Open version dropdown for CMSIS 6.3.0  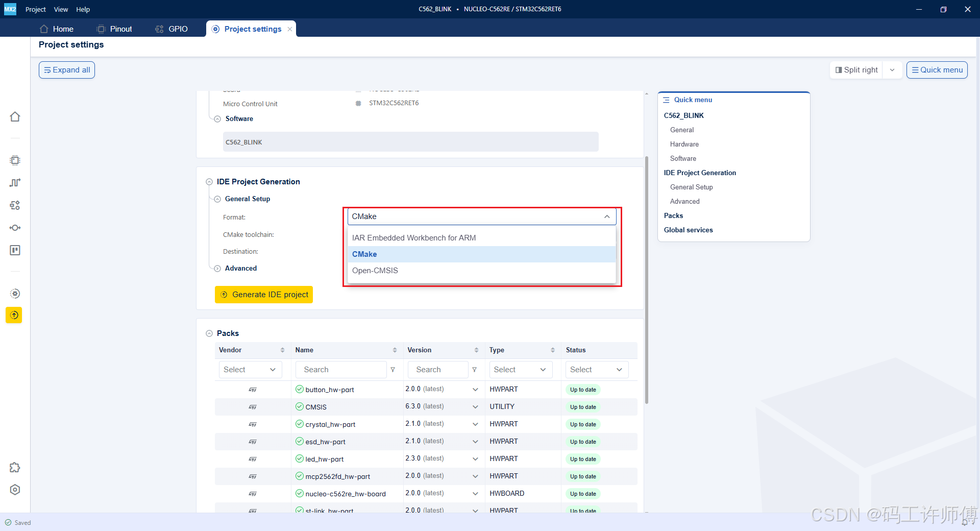coord(475,407)
